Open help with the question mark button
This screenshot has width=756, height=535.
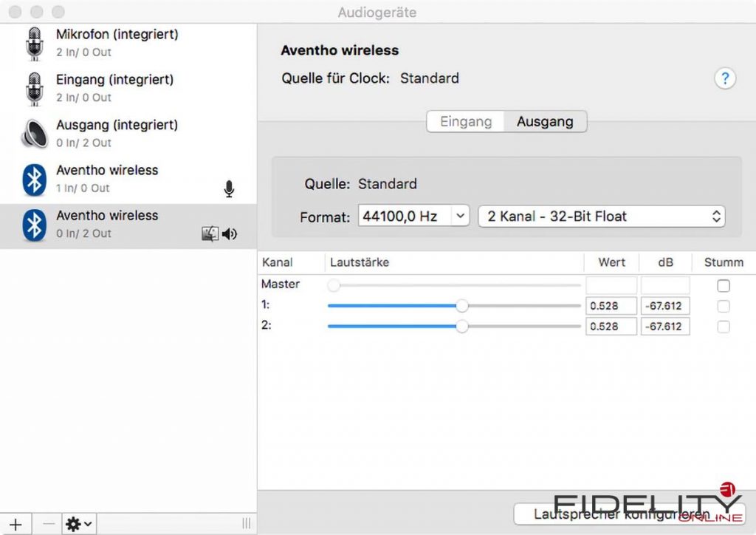(725, 78)
